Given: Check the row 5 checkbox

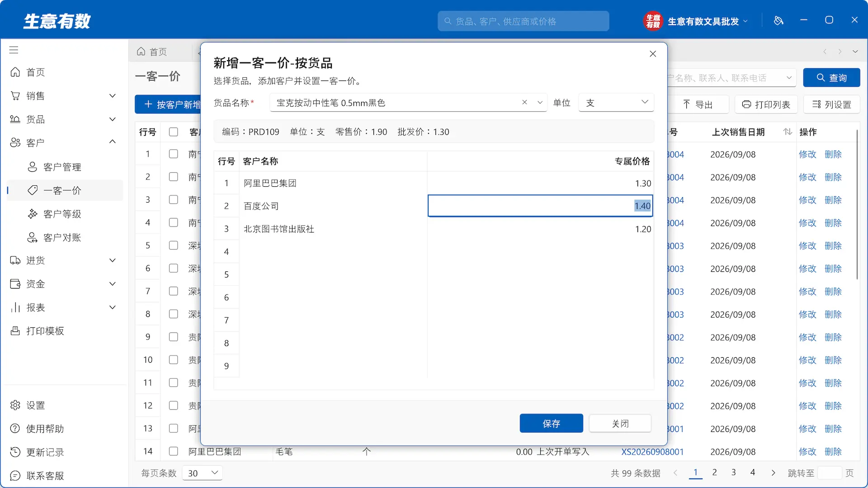Looking at the screenshot, I should click(x=174, y=246).
